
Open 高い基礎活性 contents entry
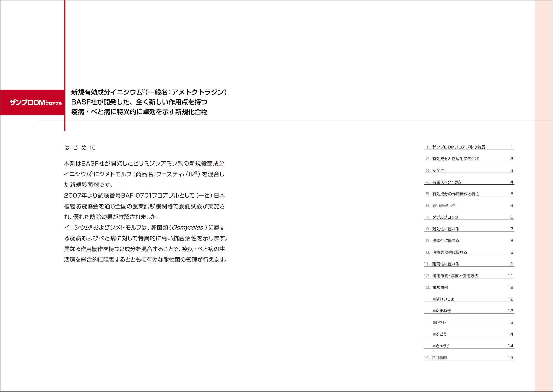[444, 206]
